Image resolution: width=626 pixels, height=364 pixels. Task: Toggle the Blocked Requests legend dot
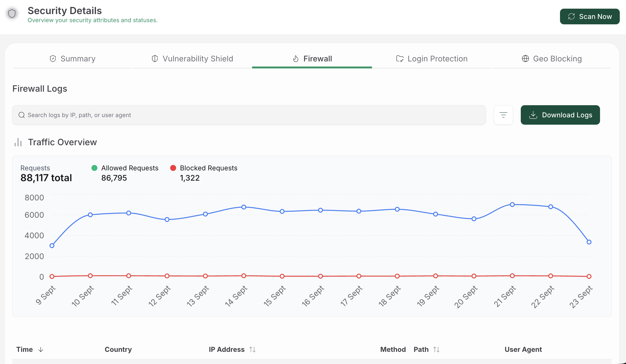click(x=173, y=168)
